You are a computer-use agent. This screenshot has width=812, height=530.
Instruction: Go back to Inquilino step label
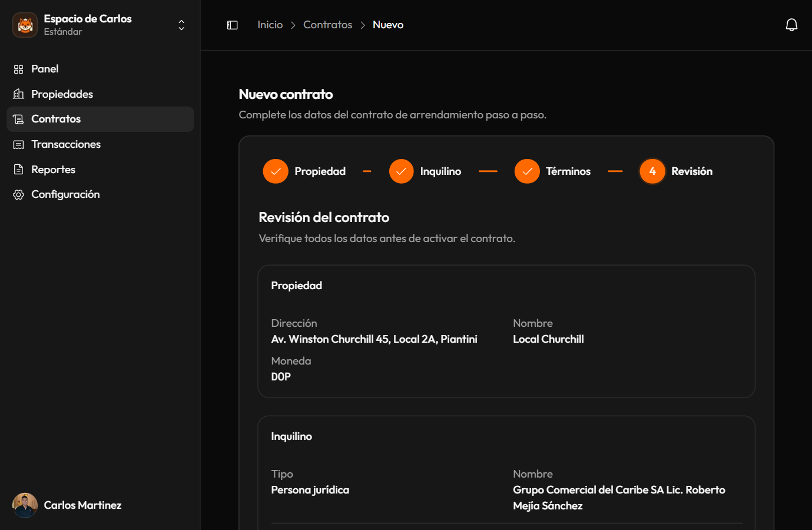coord(441,171)
